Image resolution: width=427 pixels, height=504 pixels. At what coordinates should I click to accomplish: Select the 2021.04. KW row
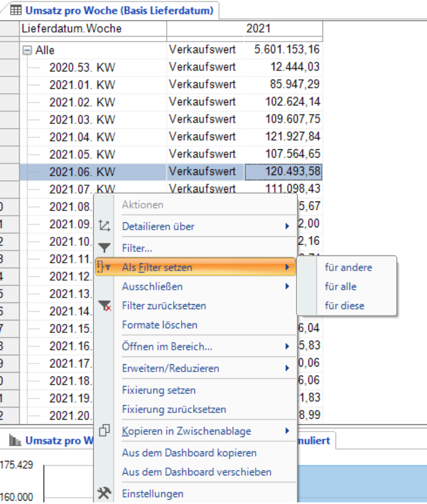[82, 137]
